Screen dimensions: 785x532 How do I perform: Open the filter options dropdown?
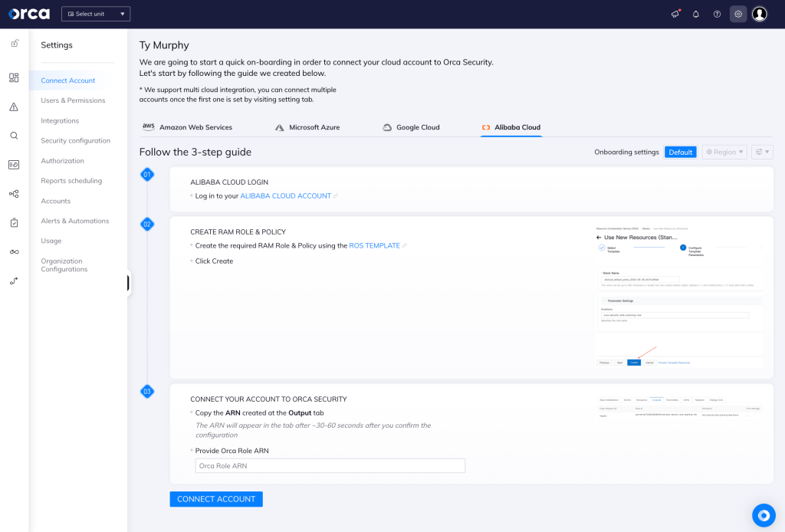(x=762, y=152)
